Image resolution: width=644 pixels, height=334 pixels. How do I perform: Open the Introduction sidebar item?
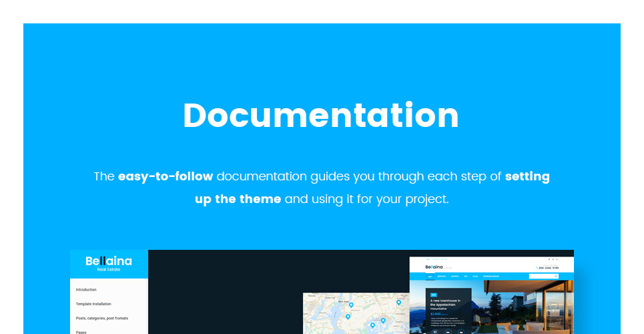pyautogui.click(x=86, y=290)
